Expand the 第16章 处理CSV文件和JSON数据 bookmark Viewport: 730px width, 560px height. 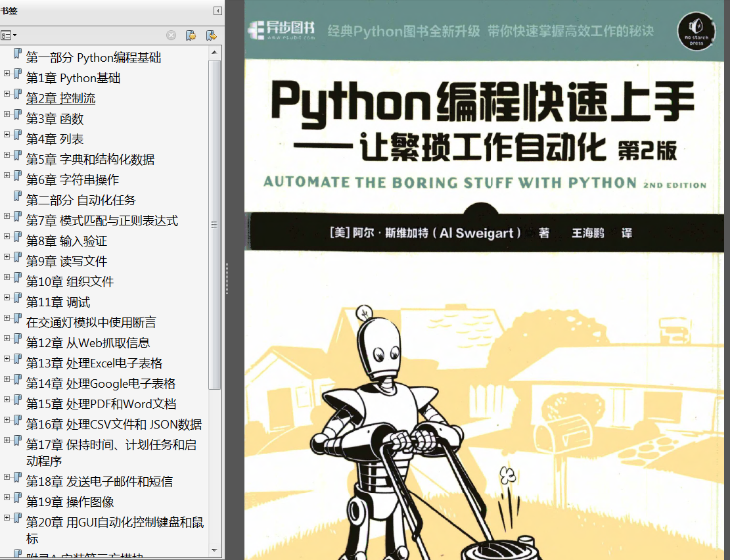coord(7,420)
